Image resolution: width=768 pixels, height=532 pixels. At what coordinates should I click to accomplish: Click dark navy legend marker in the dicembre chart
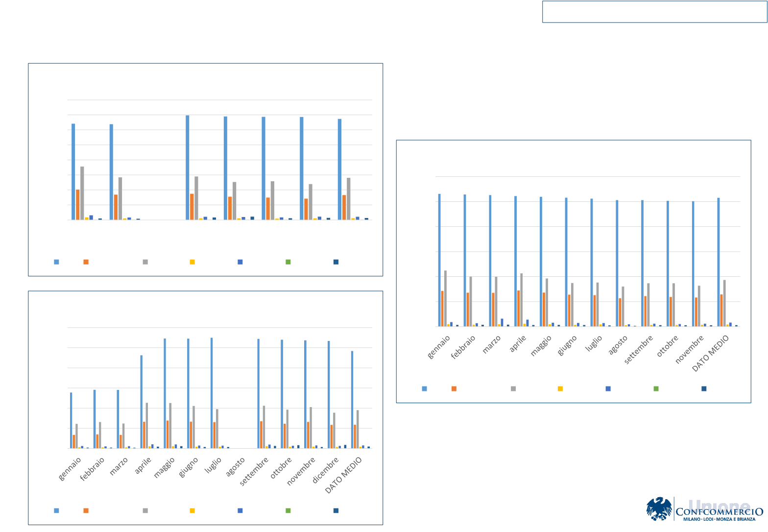coord(336,510)
